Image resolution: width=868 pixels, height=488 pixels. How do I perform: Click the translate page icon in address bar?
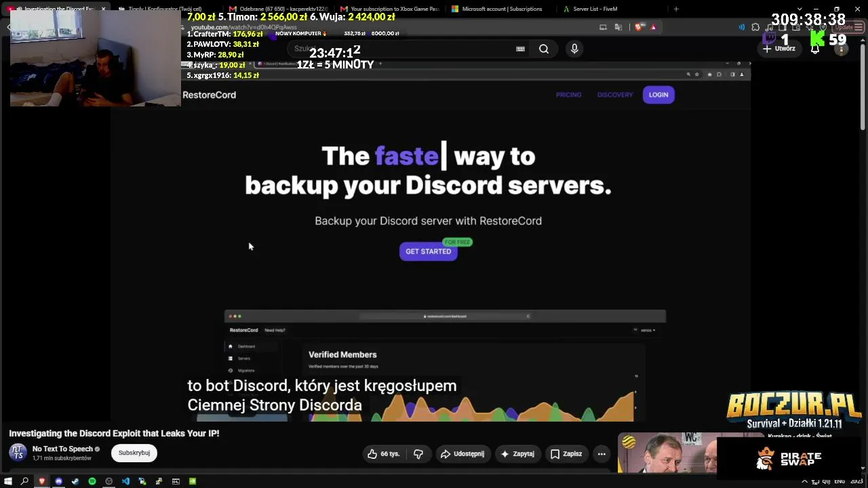(x=618, y=27)
